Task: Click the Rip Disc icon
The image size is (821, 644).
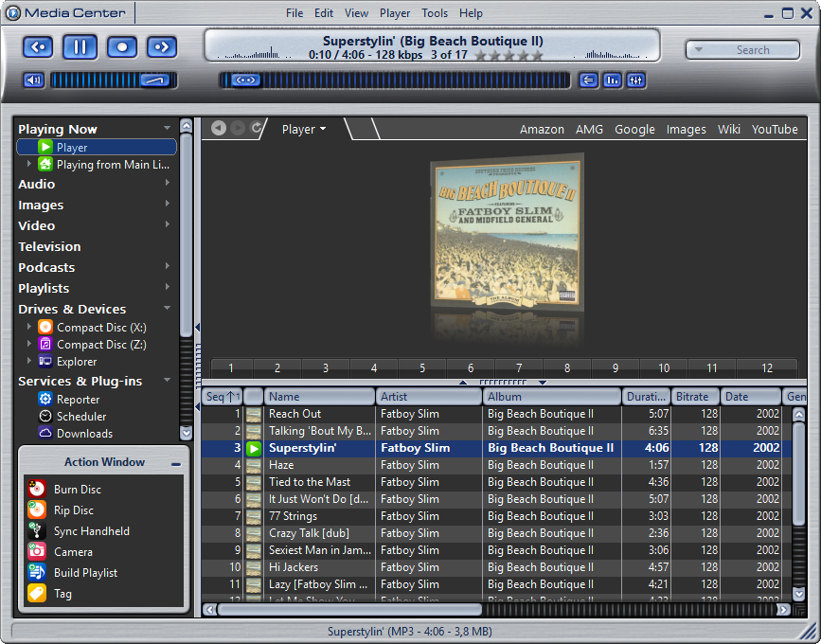Action: point(37,510)
